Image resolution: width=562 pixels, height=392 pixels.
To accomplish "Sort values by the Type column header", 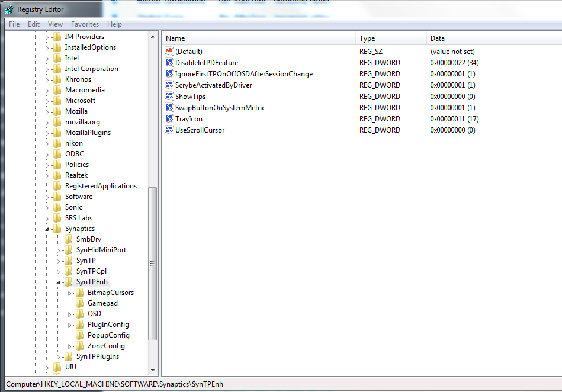I will pyautogui.click(x=391, y=38).
